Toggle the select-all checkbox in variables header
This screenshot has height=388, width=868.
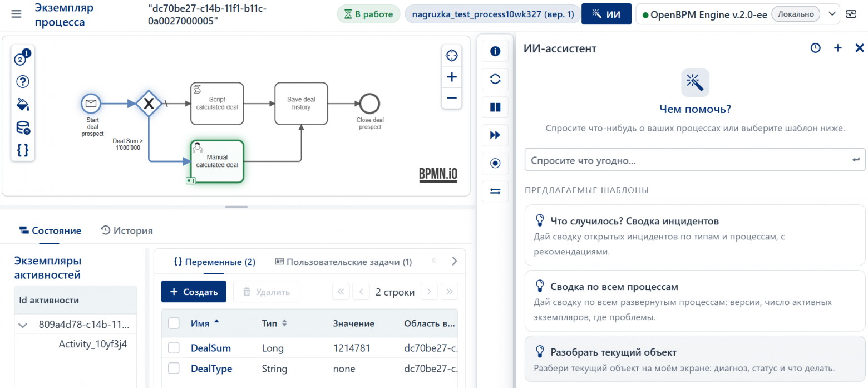click(x=174, y=323)
